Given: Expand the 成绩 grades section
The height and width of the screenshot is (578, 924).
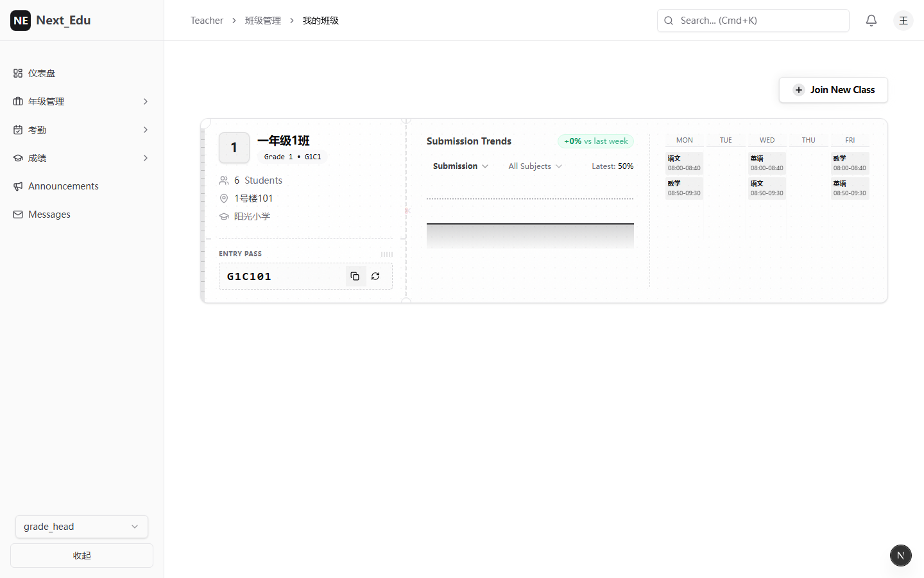Looking at the screenshot, I should coord(81,158).
